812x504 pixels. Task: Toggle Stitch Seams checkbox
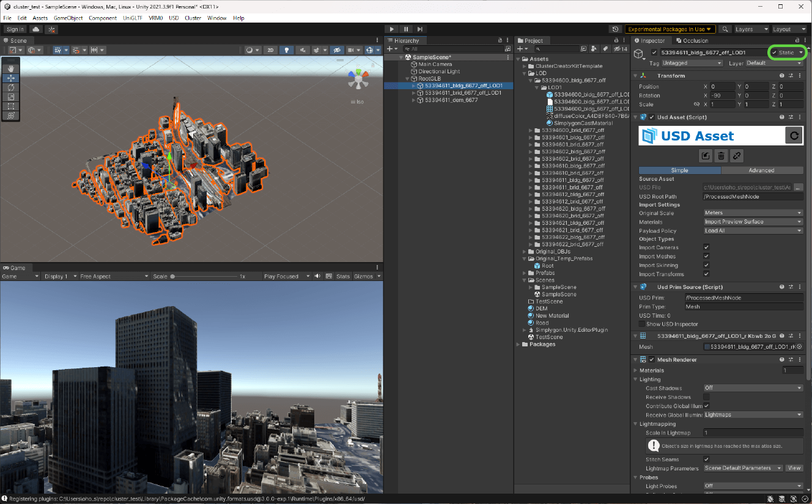[x=706, y=459]
